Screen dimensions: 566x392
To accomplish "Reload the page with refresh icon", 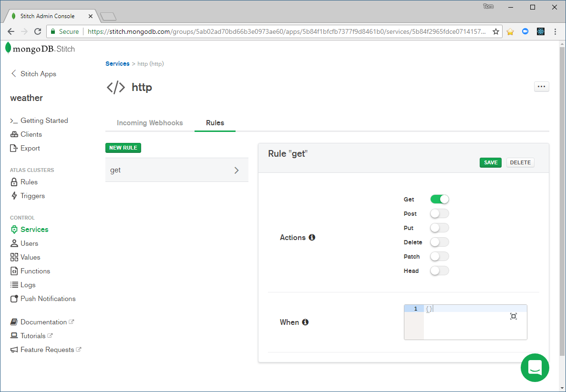I will coord(38,32).
